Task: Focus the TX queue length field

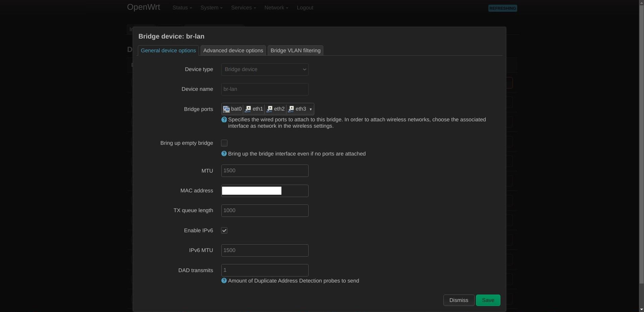Action: [265, 211]
